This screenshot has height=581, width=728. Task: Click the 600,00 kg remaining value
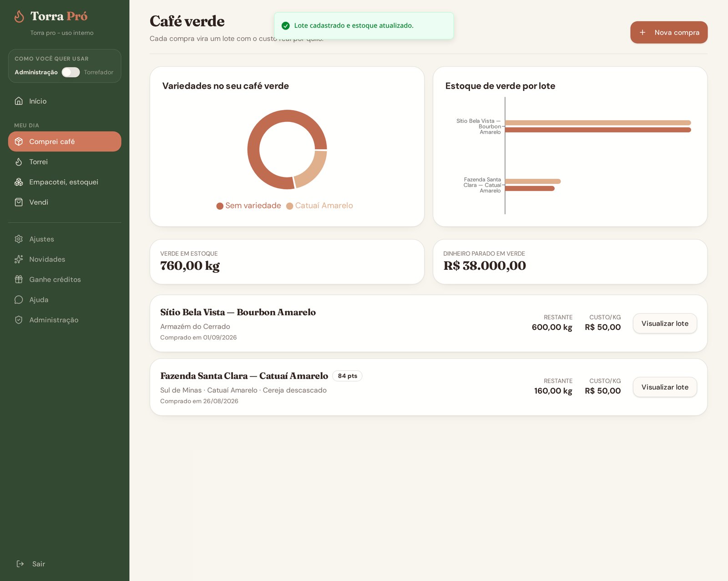[x=552, y=327]
